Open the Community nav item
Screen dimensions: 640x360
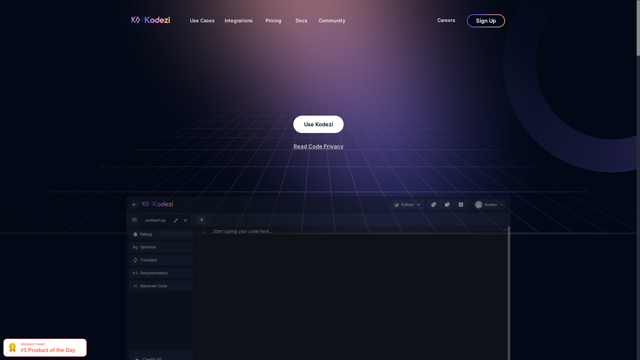(332, 20)
